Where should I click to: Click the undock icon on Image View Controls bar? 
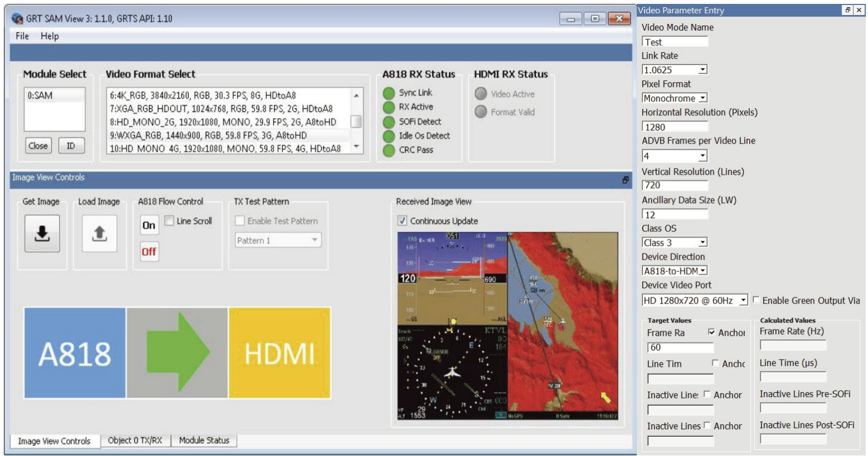(x=626, y=180)
